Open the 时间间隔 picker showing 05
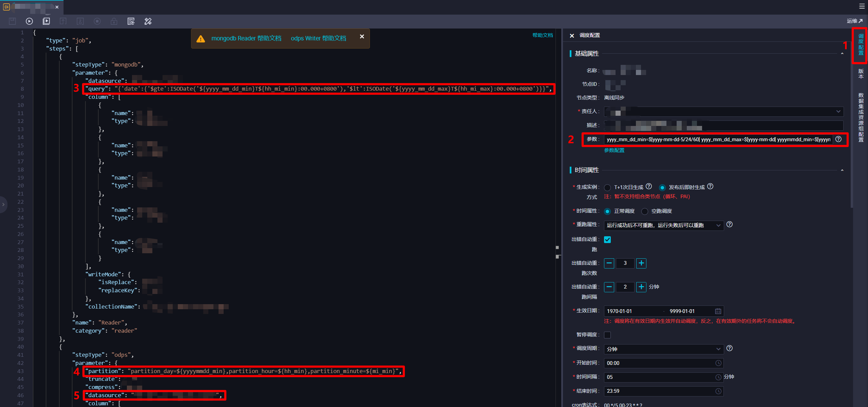Viewport: 868px width, 407px height. pos(664,377)
